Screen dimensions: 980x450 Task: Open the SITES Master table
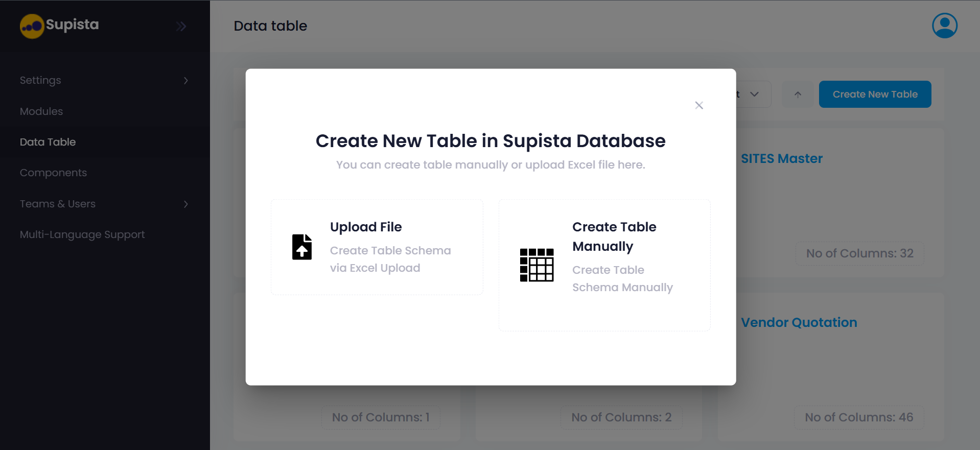(781, 158)
